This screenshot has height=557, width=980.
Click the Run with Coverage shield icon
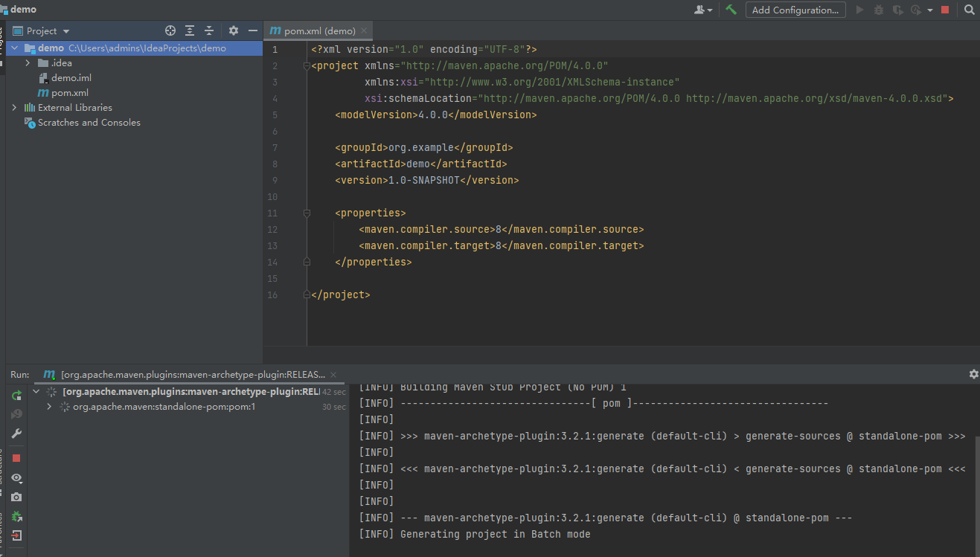pyautogui.click(x=898, y=10)
